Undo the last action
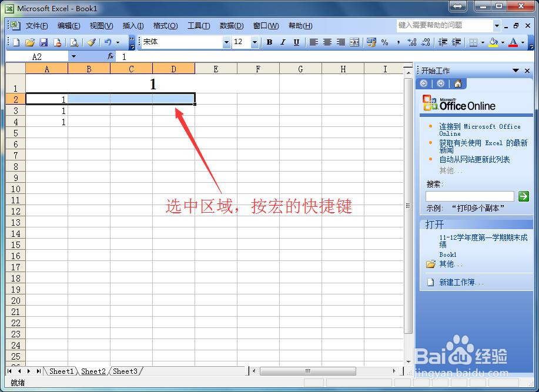Image resolution: width=539 pixels, height=392 pixels. coord(108,42)
